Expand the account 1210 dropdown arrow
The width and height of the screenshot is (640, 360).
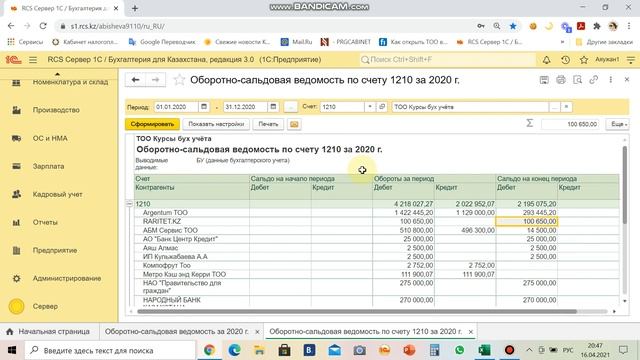(369, 107)
